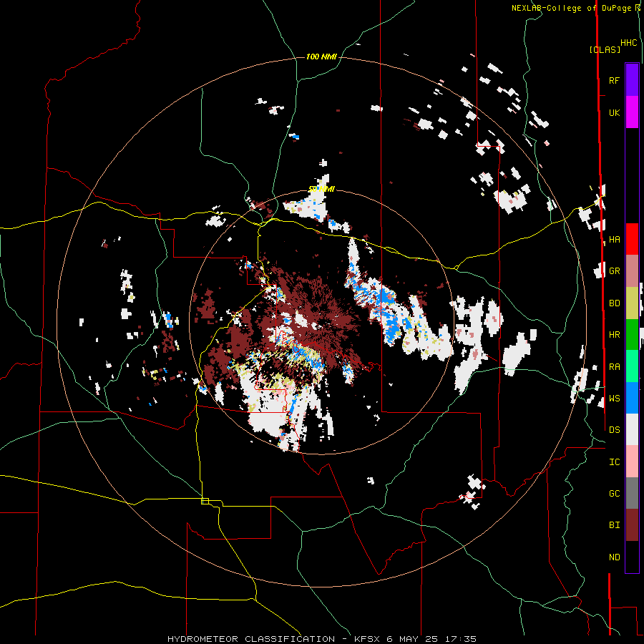
Task: Click the "BD" legend label
Action: click(x=614, y=303)
